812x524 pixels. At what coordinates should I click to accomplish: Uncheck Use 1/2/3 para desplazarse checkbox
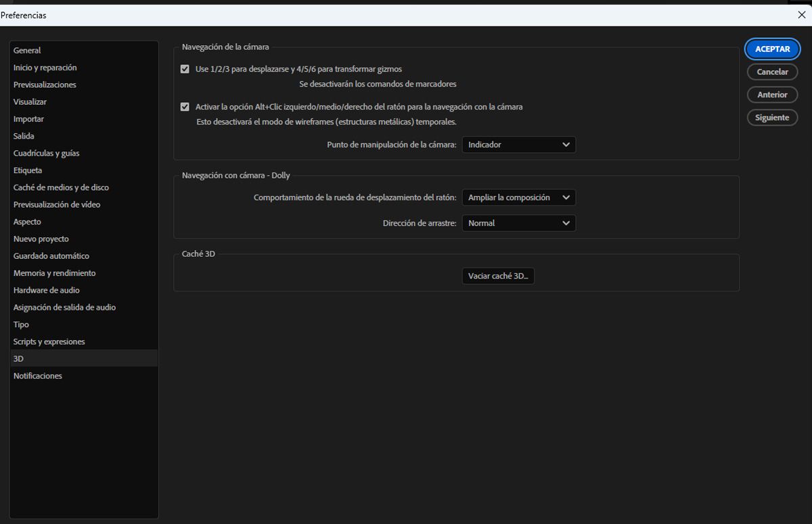tap(185, 69)
